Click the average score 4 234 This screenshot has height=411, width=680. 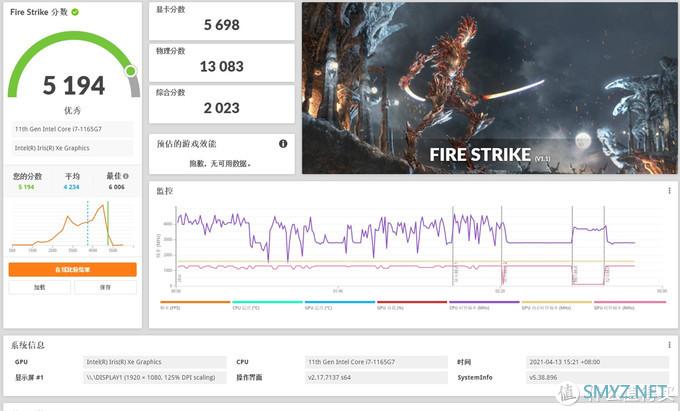click(x=72, y=187)
